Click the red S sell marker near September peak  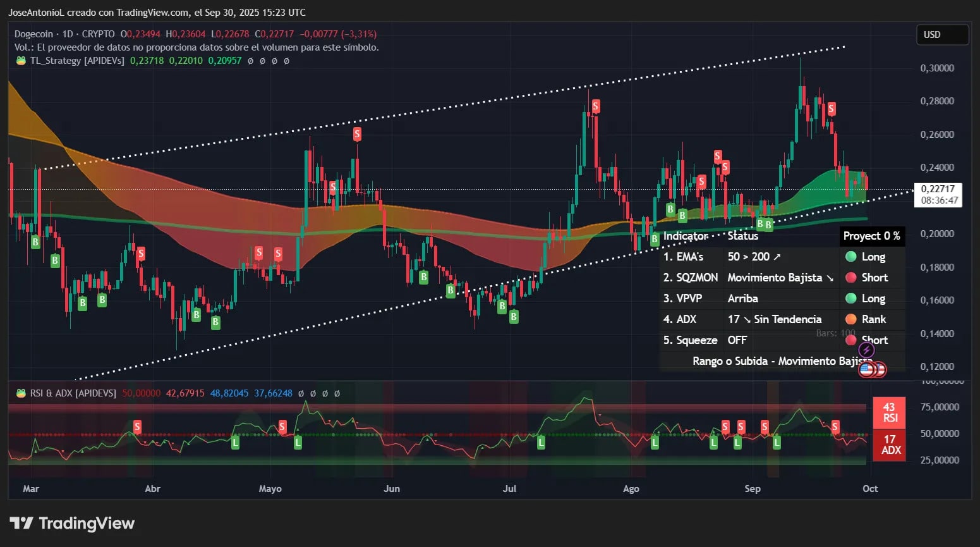[x=831, y=108]
